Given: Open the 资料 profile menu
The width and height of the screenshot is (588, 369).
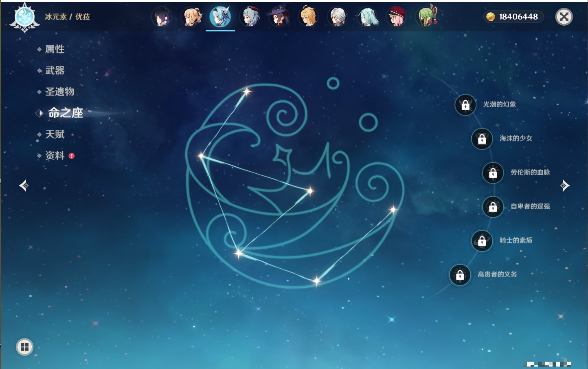Looking at the screenshot, I should click(x=55, y=155).
